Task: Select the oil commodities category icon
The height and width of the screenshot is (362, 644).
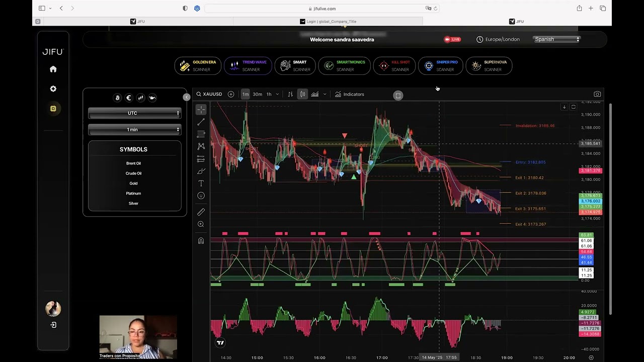Action: click(x=152, y=98)
